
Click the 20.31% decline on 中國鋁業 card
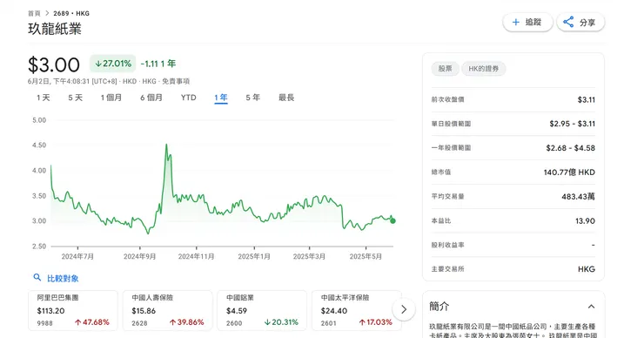pos(281,322)
